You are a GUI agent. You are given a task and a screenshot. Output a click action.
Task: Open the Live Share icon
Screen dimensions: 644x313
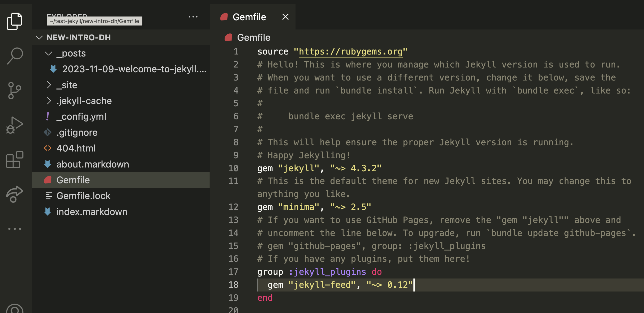(14, 194)
